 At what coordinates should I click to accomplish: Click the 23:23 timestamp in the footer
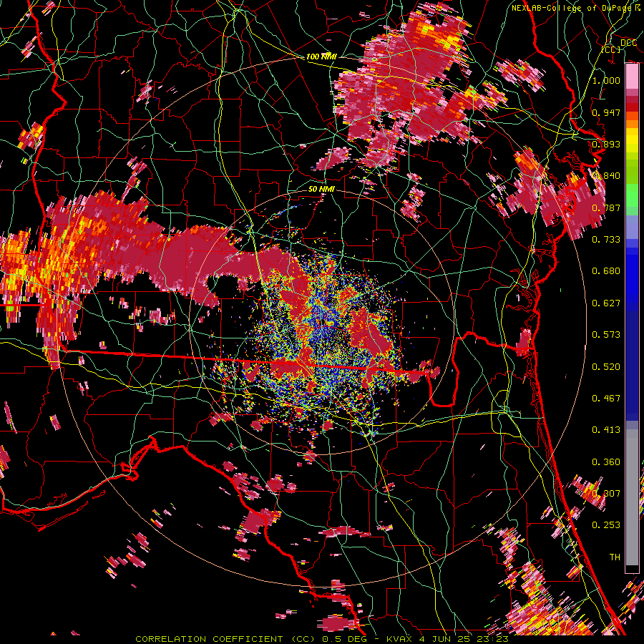pos(492,639)
